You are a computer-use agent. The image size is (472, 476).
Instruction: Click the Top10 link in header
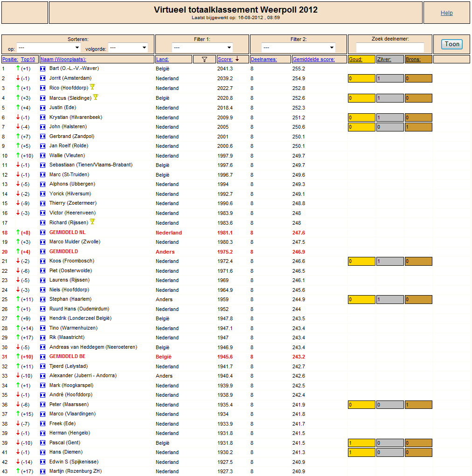coord(28,60)
